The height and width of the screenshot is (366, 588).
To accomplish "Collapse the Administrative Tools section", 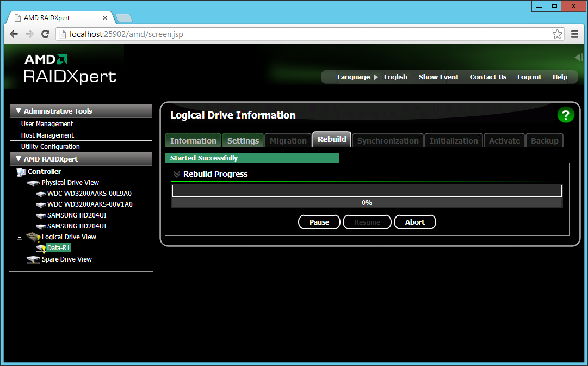I will point(18,111).
